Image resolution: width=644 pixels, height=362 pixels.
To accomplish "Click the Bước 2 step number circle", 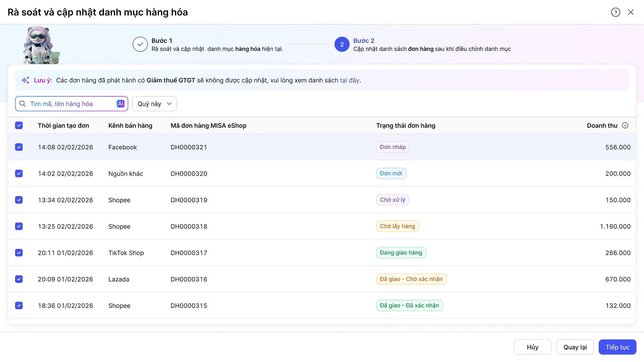I will click(x=342, y=44).
